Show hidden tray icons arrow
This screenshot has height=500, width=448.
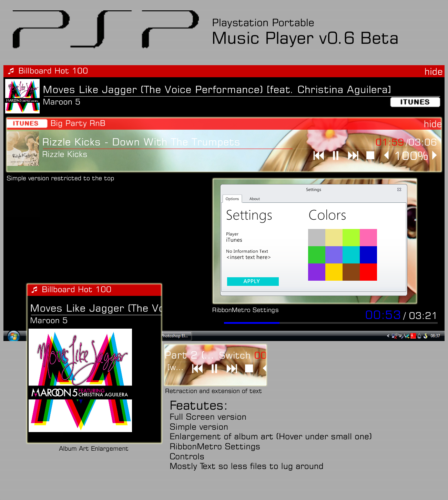point(388,336)
